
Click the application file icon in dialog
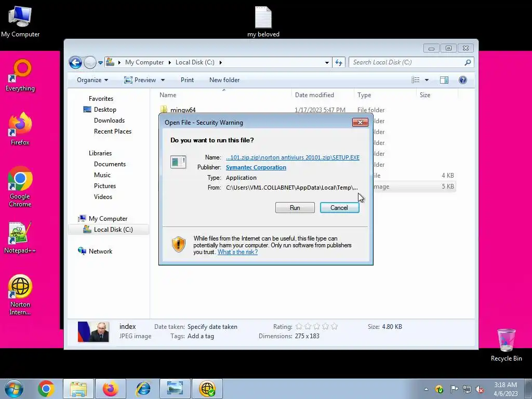[178, 162]
